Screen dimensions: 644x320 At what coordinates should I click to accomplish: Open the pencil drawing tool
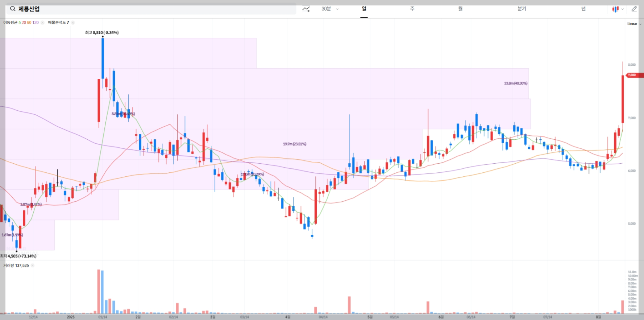(x=634, y=9)
